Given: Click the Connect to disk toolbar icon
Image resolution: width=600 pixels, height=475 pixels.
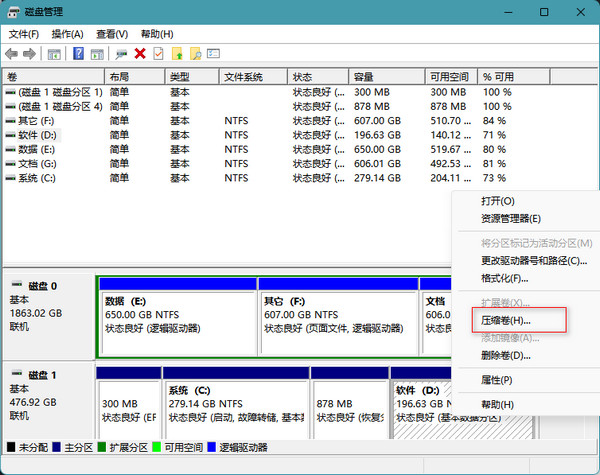Looking at the screenshot, I should (121, 54).
